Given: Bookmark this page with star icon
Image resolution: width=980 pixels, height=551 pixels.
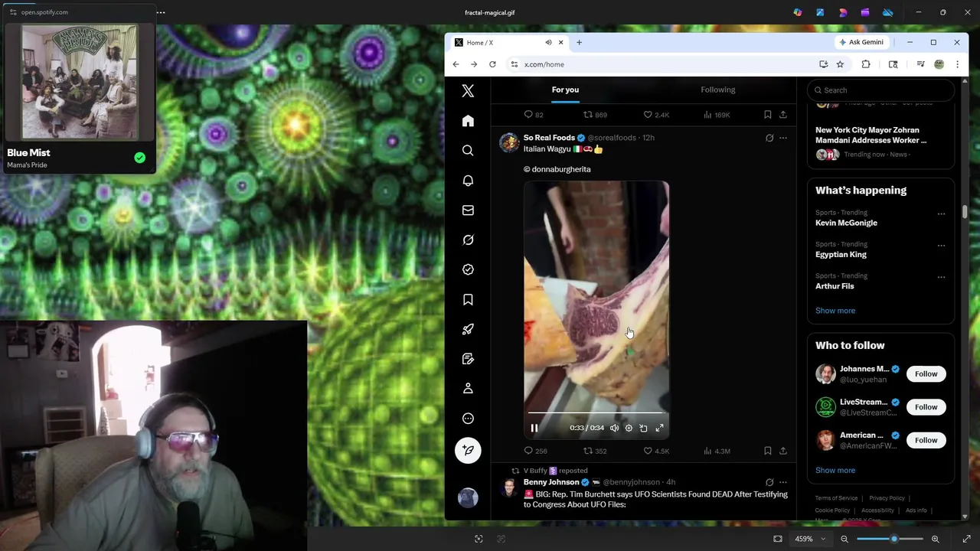Looking at the screenshot, I should (840, 64).
